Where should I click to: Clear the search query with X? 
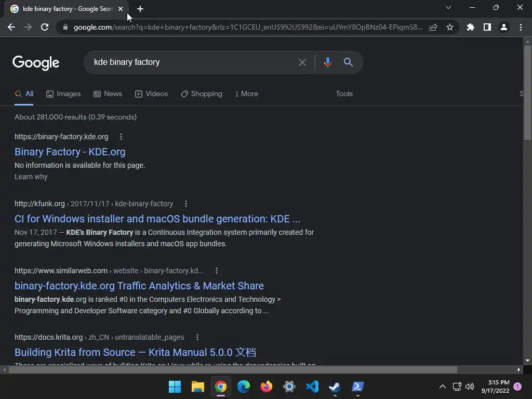coord(302,62)
